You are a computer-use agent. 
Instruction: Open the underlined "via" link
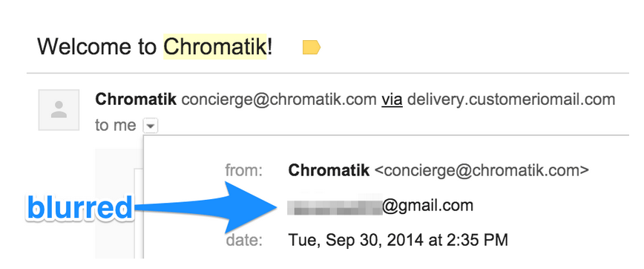[x=392, y=100]
